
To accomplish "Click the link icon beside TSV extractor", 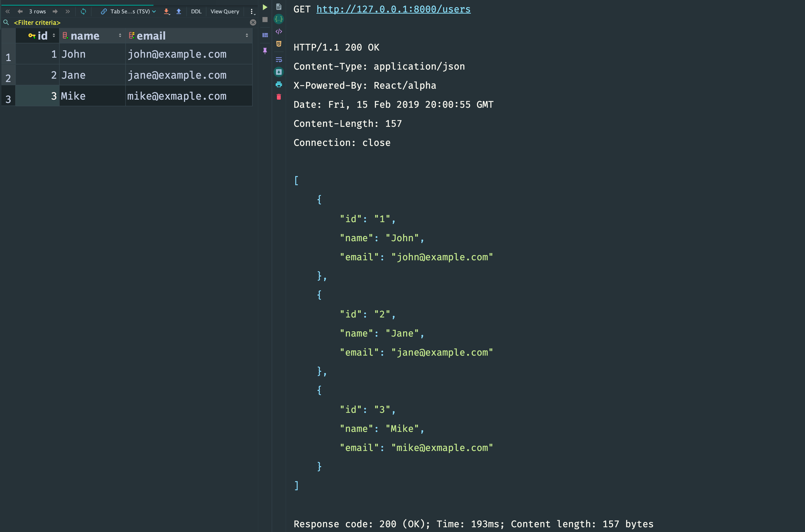I will pos(104,11).
